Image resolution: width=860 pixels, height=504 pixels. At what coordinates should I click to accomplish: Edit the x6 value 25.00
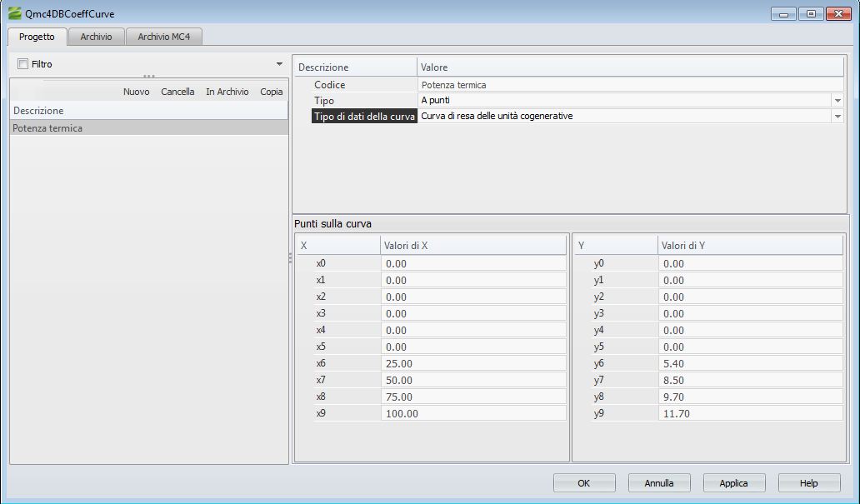(x=473, y=363)
